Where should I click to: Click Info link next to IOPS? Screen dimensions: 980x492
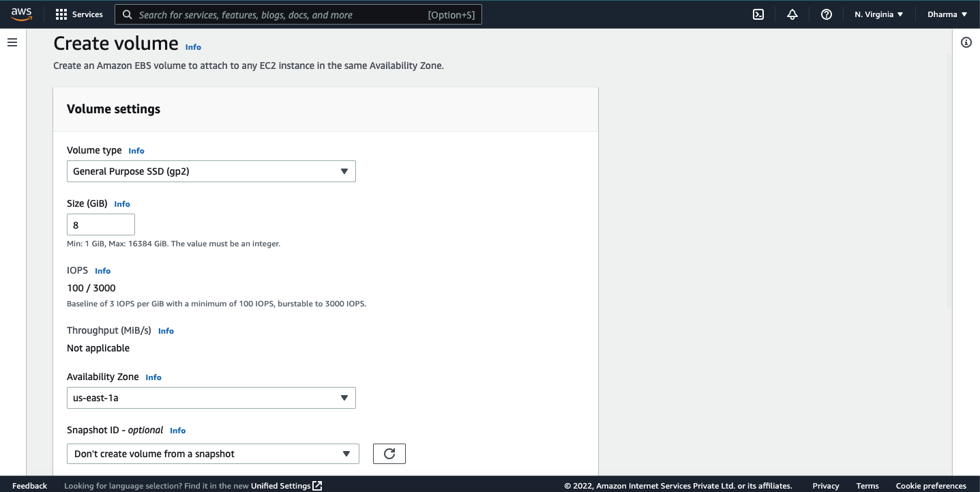(x=103, y=271)
